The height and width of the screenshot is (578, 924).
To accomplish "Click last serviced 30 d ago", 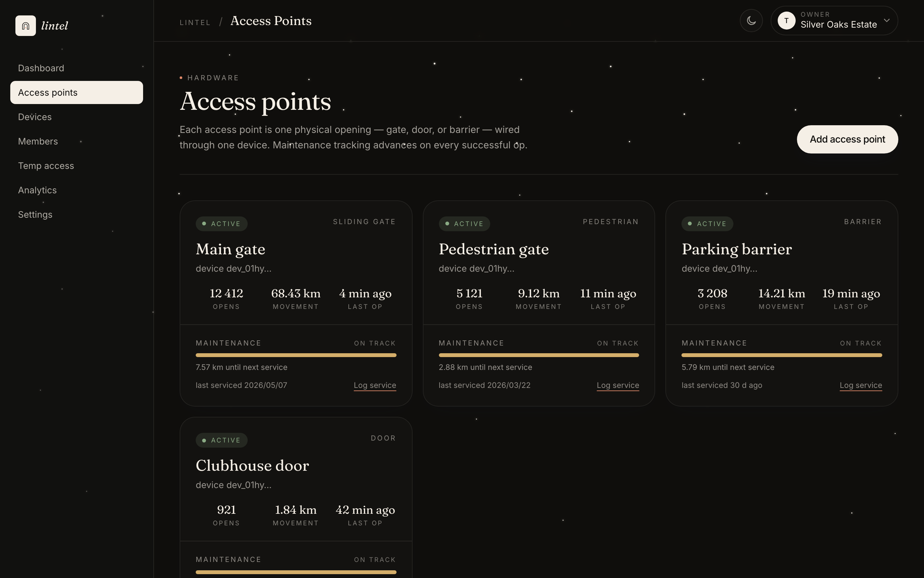I will (x=722, y=385).
